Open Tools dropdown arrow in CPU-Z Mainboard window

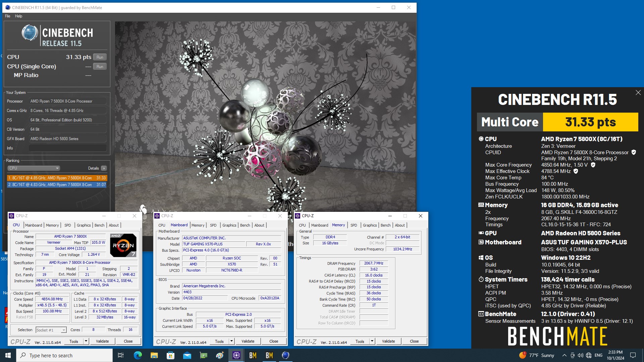click(231, 341)
